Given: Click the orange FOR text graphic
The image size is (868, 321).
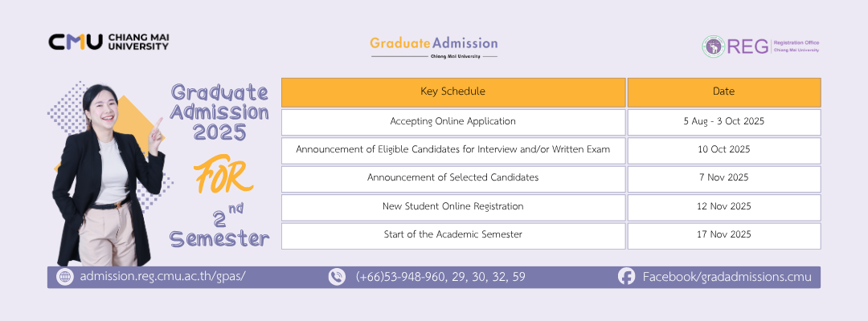Looking at the screenshot, I should point(223,176).
